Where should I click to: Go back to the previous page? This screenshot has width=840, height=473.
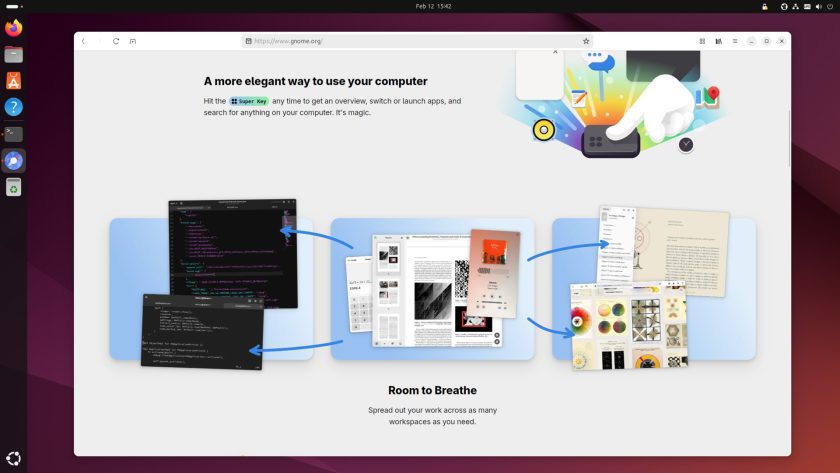(x=83, y=41)
